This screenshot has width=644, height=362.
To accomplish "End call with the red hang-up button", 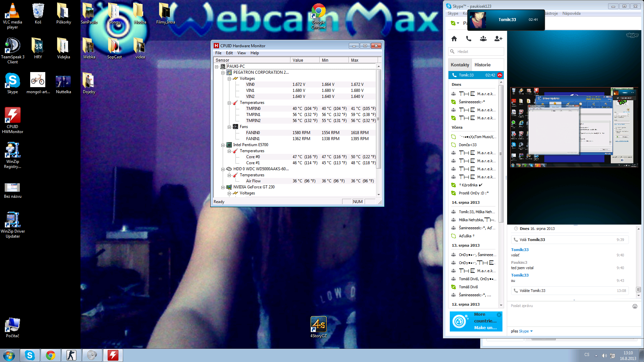I will pos(500,75).
